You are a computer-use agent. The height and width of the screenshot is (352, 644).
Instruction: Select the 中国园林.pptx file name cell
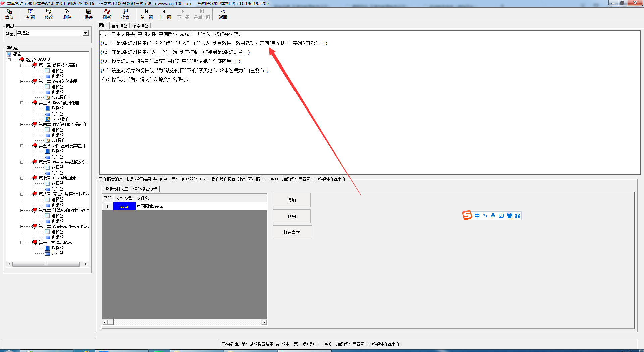coord(201,206)
